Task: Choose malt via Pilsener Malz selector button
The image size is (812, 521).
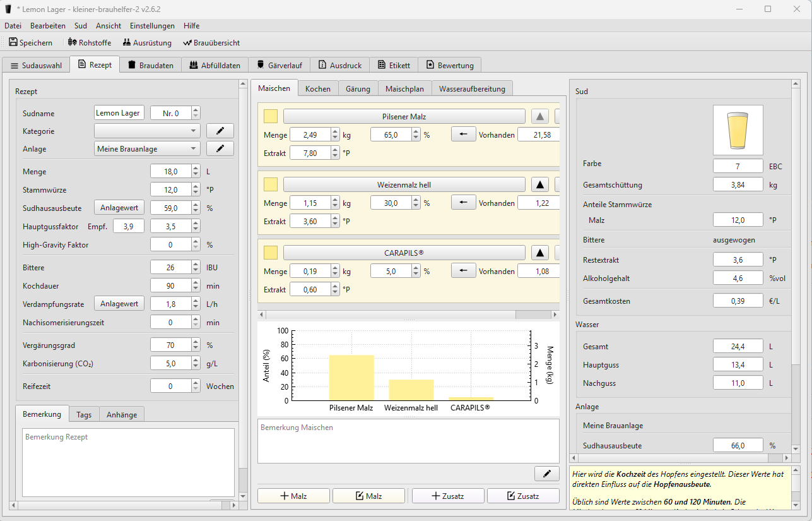Action: point(404,116)
